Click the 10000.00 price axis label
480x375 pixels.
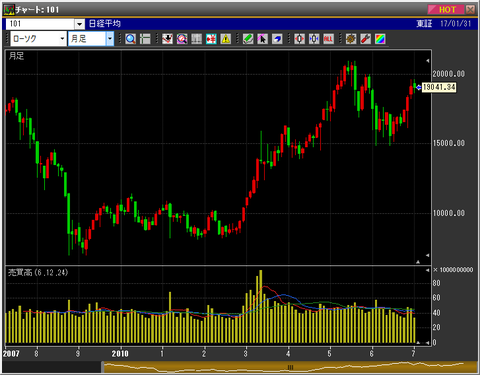pos(448,213)
